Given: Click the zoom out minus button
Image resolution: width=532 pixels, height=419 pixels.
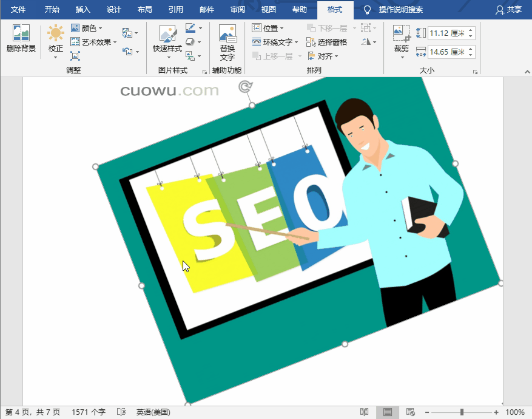Looking at the screenshot, I should coord(427,412).
